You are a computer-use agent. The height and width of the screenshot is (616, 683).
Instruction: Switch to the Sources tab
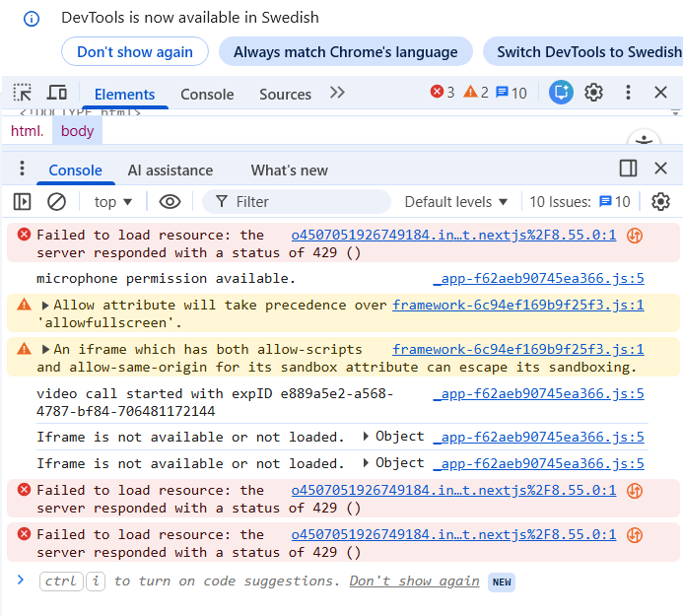[x=285, y=95]
